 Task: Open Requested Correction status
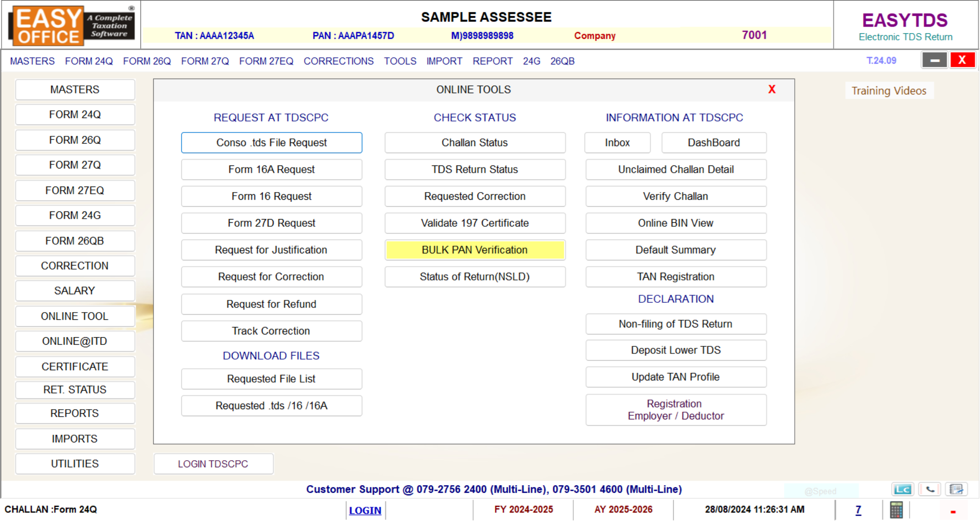[475, 197]
